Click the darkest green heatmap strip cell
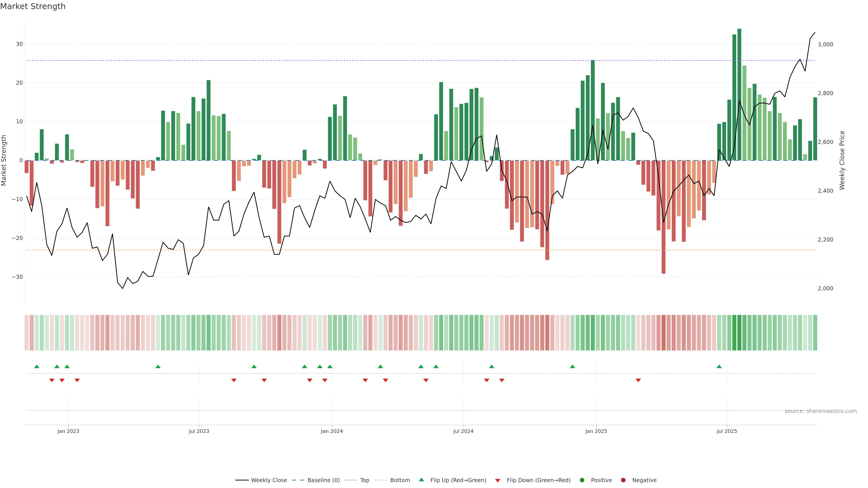The height and width of the screenshot is (488, 868). [739, 332]
